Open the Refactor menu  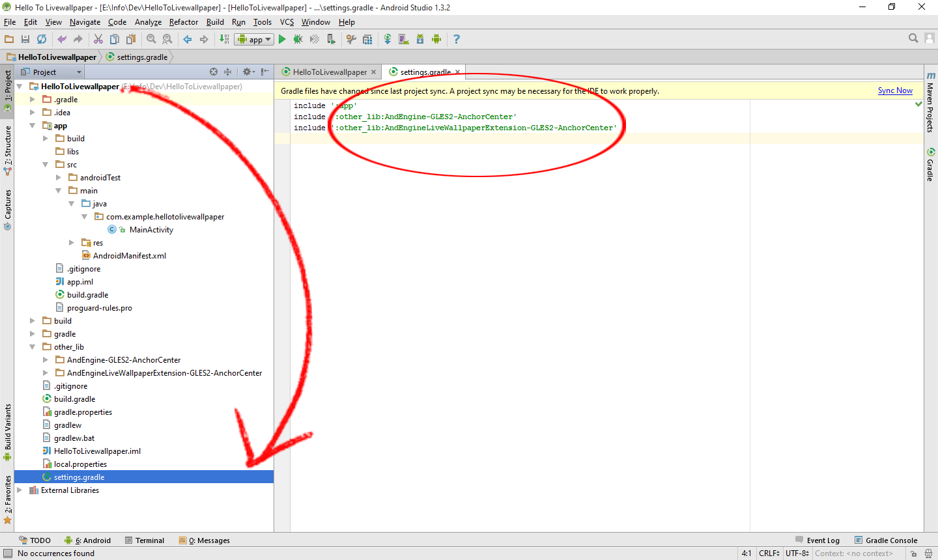click(183, 21)
